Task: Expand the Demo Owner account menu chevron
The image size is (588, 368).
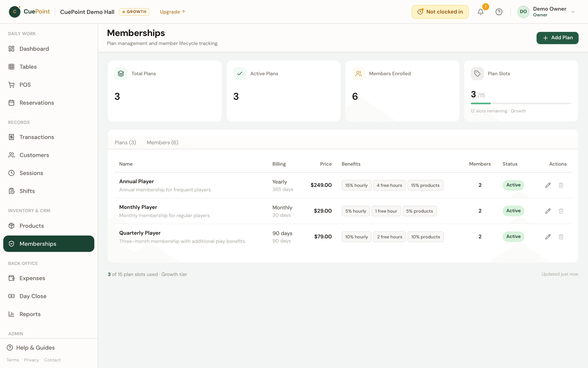Action: pyautogui.click(x=573, y=12)
